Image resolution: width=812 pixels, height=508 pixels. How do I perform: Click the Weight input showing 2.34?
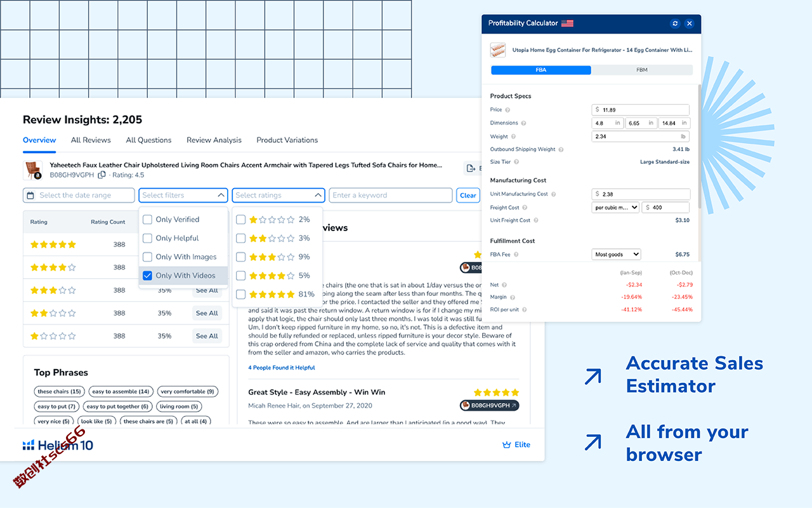click(x=641, y=137)
